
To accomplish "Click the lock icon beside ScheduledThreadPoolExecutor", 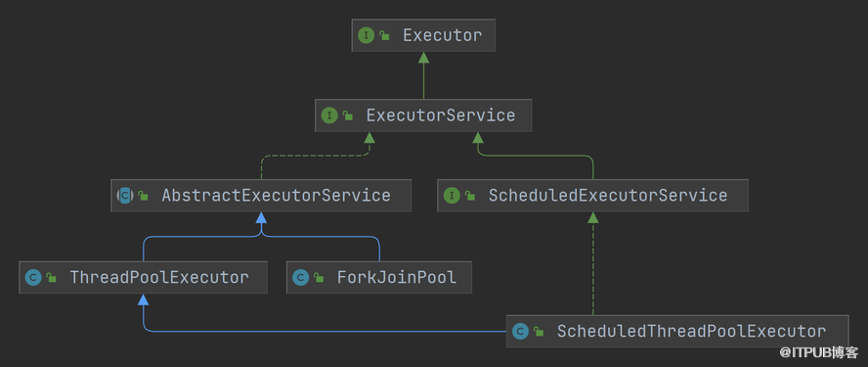I will coord(539,332).
